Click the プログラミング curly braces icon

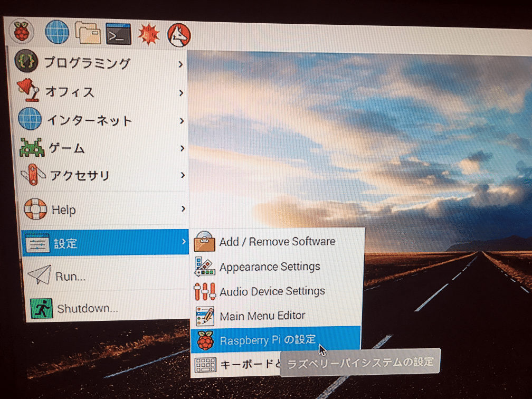(x=26, y=61)
